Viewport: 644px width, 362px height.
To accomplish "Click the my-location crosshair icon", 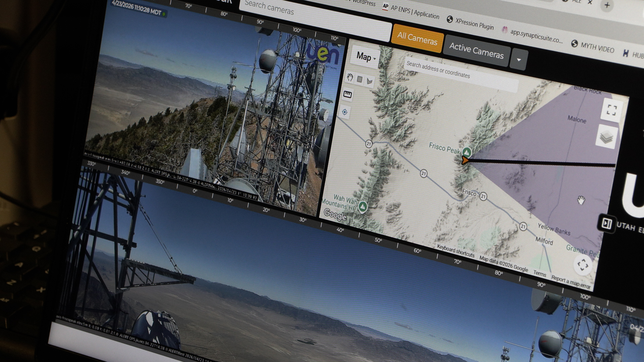I will (344, 112).
